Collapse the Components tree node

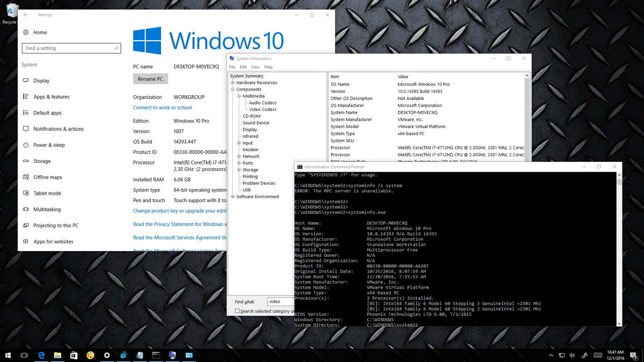(x=232, y=90)
